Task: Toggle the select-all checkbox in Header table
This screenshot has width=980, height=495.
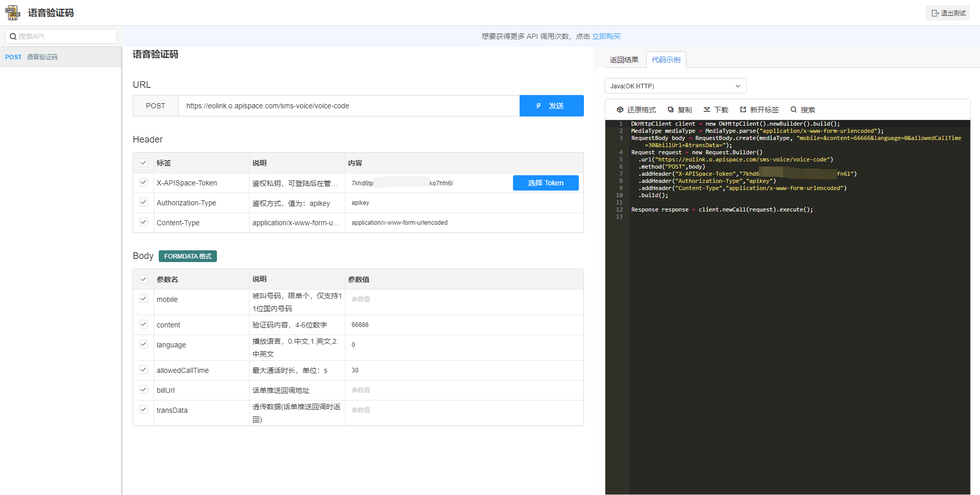Action: tap(143, 163)
